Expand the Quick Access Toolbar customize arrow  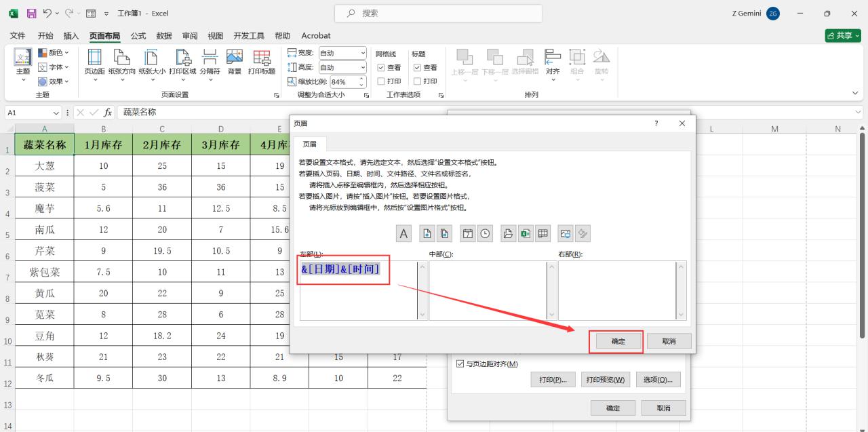click(x=106, y=14)
